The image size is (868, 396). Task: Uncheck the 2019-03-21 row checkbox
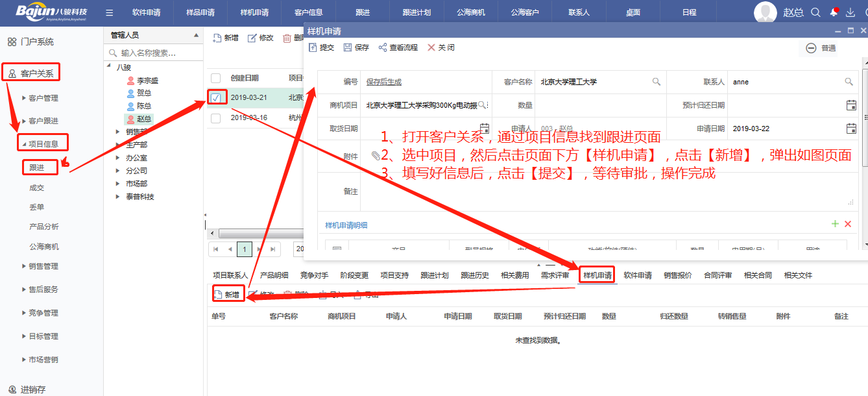[x=216, y=97]
